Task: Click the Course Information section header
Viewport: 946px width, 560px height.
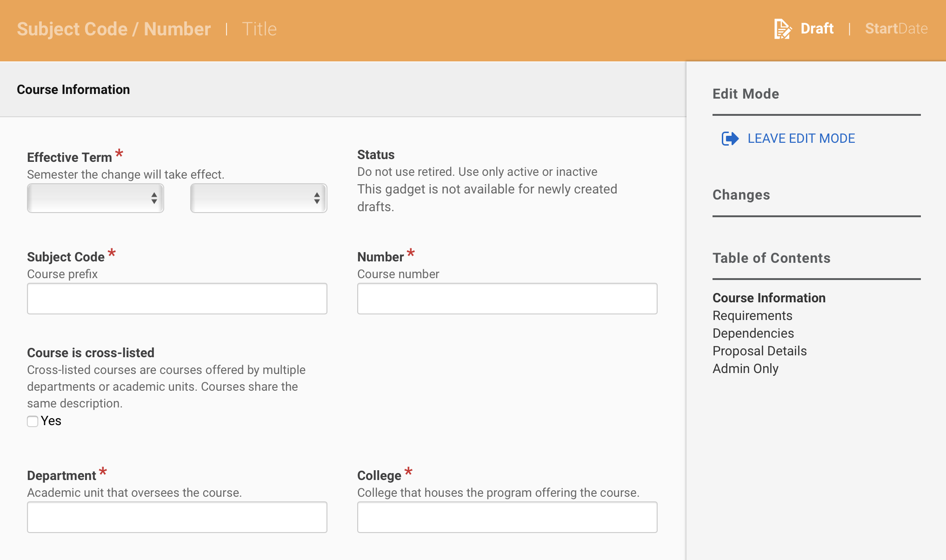Action: (x=73, y=90)
